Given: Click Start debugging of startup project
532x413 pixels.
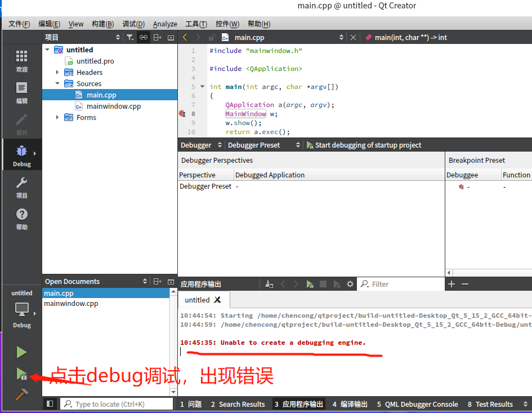Looking at the screenshot, I should pos(364,145).
